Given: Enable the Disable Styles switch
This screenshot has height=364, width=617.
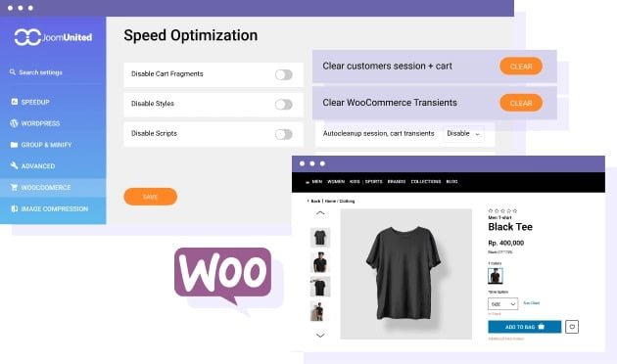Looking at the screenshot, I should click(284, 105).
